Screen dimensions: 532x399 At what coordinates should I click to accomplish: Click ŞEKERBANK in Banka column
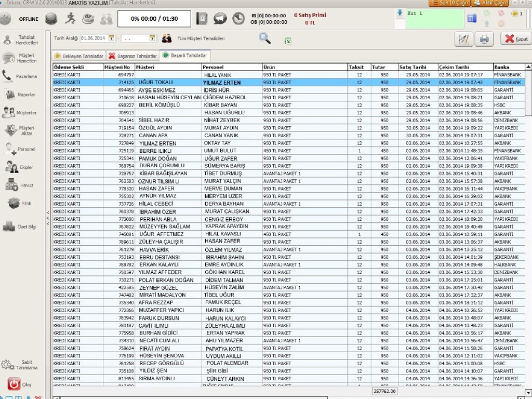(506, 257)
